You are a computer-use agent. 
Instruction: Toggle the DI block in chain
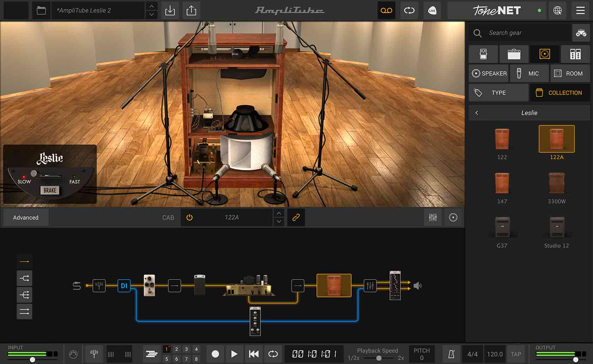pyautogui.click(x=124, y=285)
